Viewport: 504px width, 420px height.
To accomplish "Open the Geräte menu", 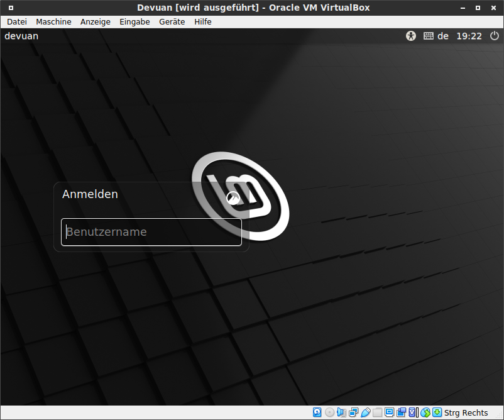I will click(x=172, y=22).
